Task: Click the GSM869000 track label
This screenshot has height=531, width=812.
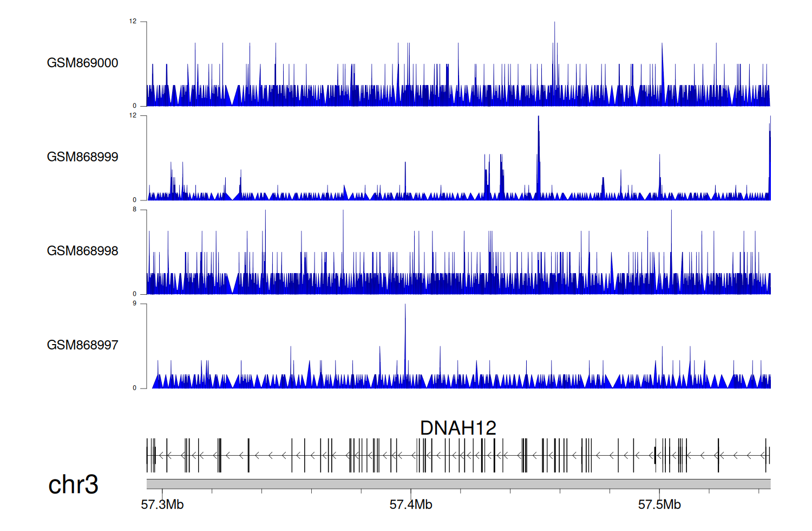Action: pyautogui.click(x=82, y=63)
